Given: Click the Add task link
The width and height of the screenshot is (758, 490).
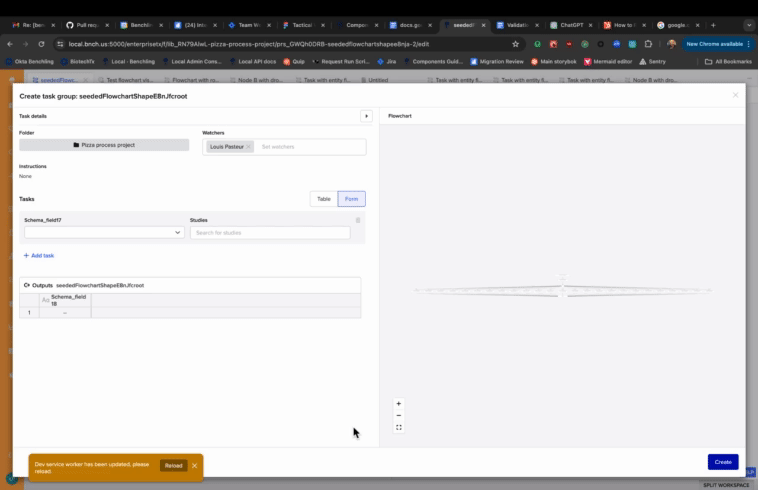Looking at the screenshot, I should (x=39, y=256).
